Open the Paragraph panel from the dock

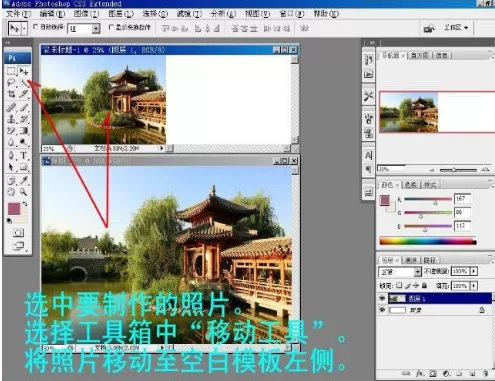click(368, 169)
